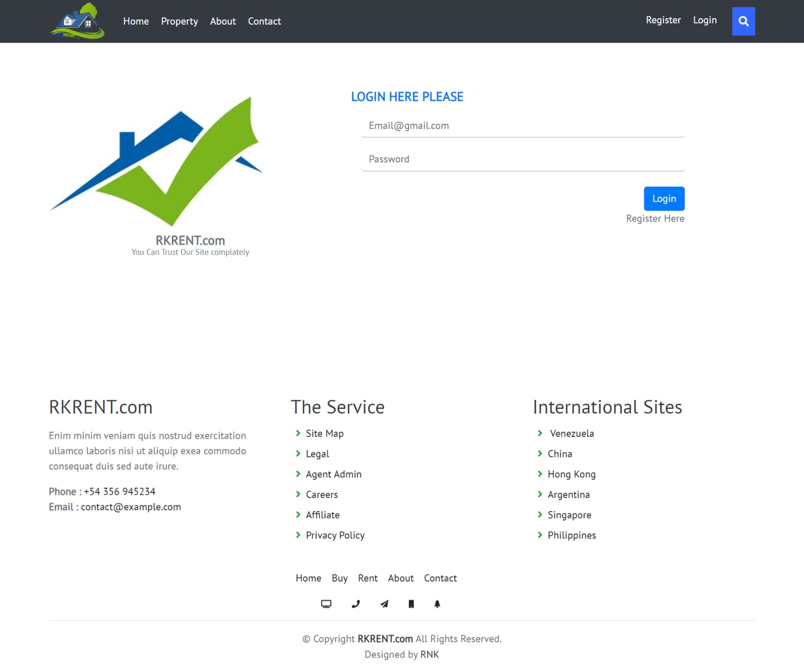The image size is (804, 672).
Task: Click the paper plane send icon
Action: tap(383, 603)
